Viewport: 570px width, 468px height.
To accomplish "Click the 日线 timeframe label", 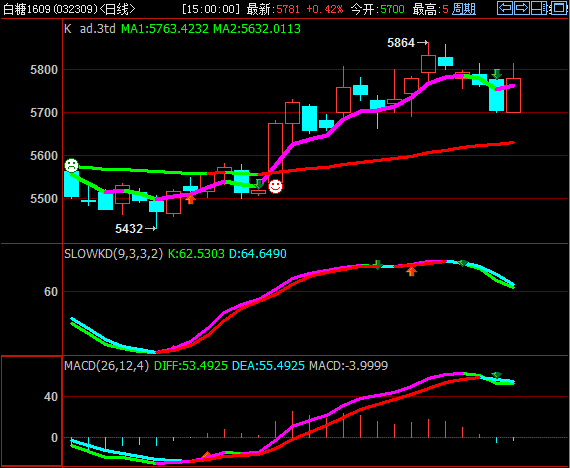I will [117, 9].
